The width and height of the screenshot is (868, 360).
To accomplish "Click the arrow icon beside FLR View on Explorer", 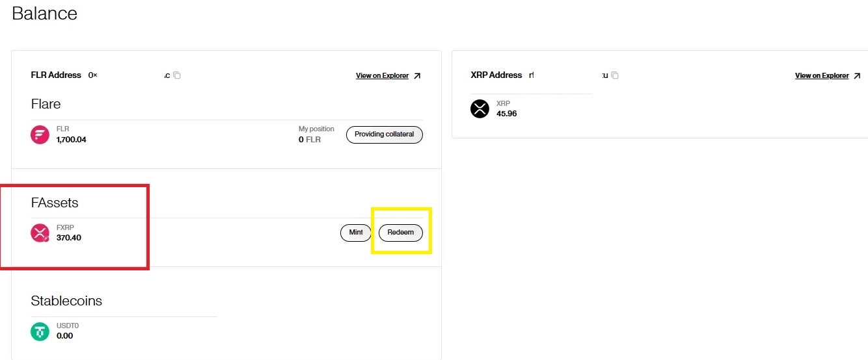I will (417, 76).
